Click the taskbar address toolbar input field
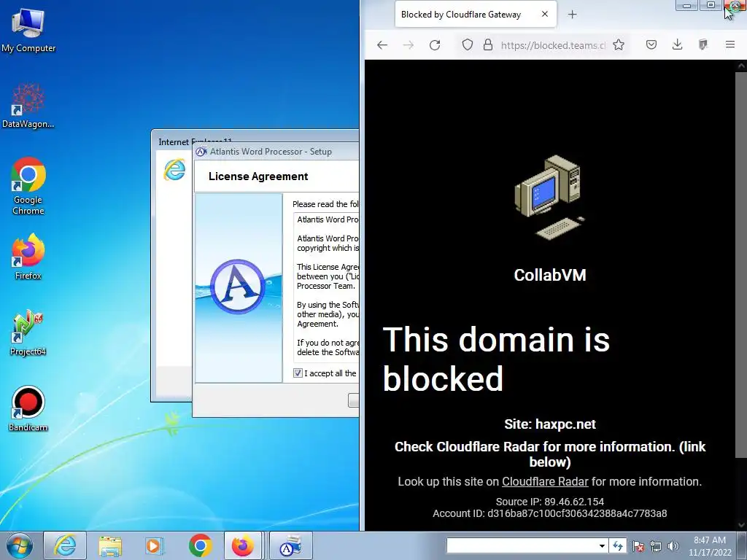This screenshot has height=560, width=747. tap(522, 545)
